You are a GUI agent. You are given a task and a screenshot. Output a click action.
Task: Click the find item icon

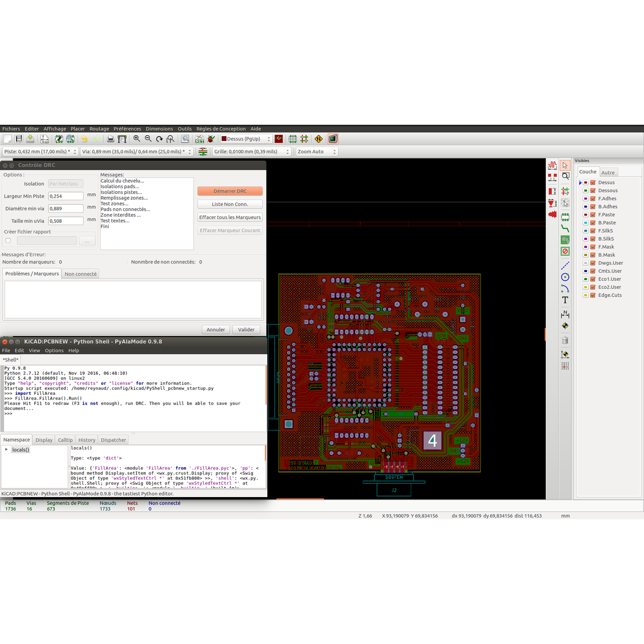(185, 139)
